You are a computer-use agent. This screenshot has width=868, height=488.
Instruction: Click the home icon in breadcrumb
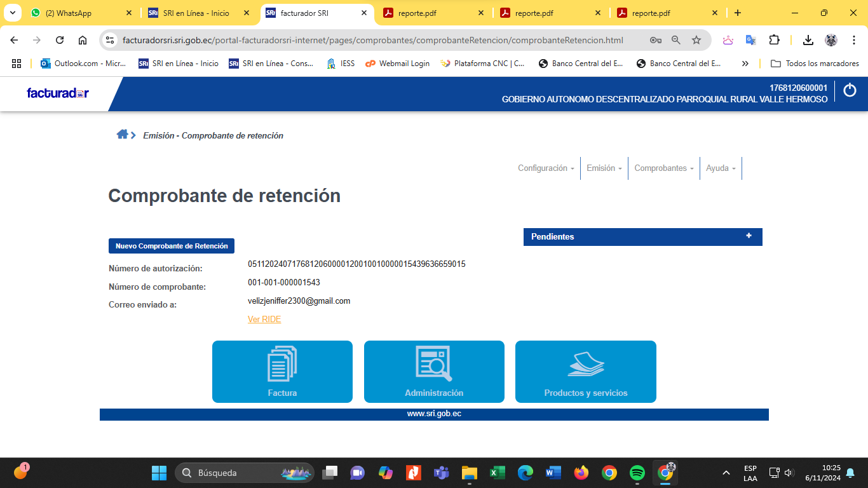(123, 135)
